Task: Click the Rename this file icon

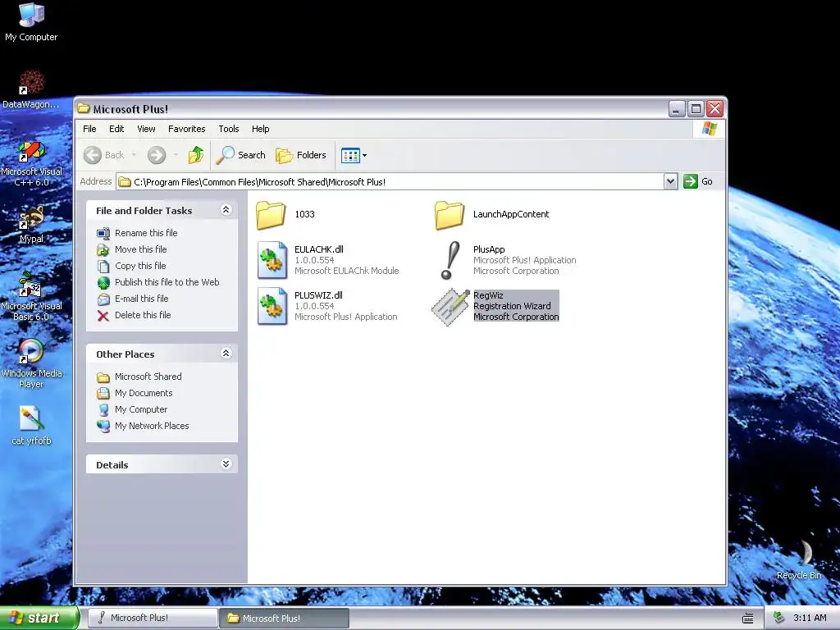Action: (x=103, y=233)
